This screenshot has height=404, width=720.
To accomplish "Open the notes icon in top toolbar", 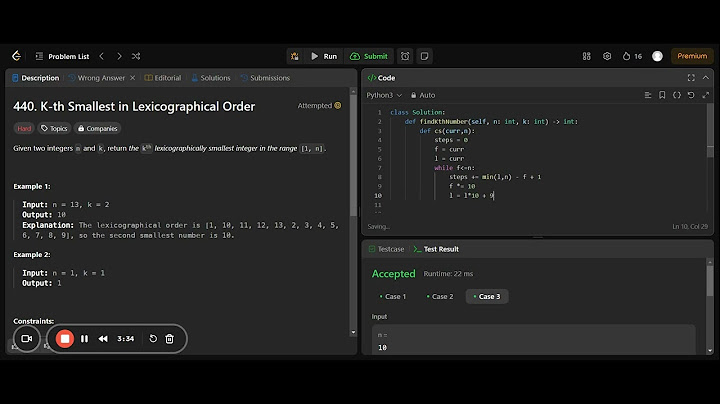I will click(x=424, y=56).
